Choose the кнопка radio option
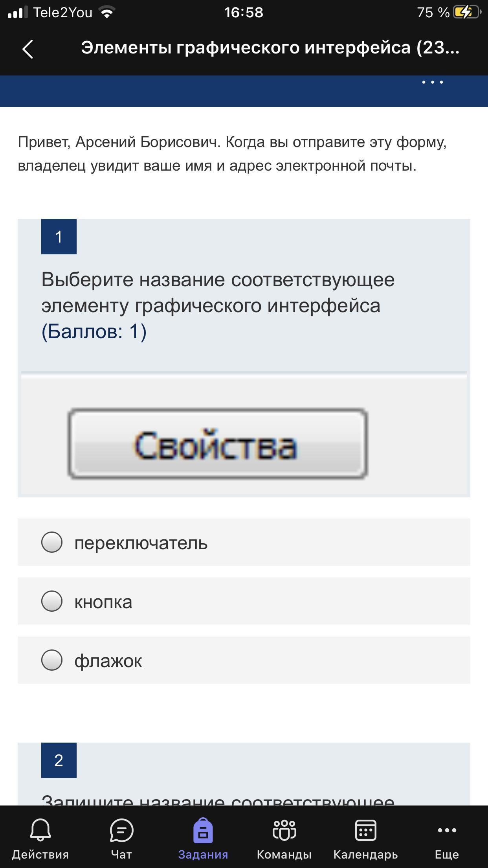The height and width of the screenshot is (868, 488). [52, 601]
